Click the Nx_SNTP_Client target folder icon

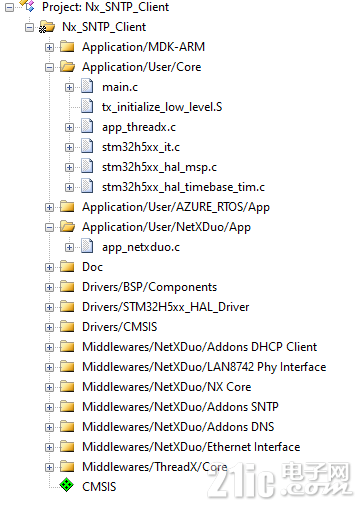(47, 27)
